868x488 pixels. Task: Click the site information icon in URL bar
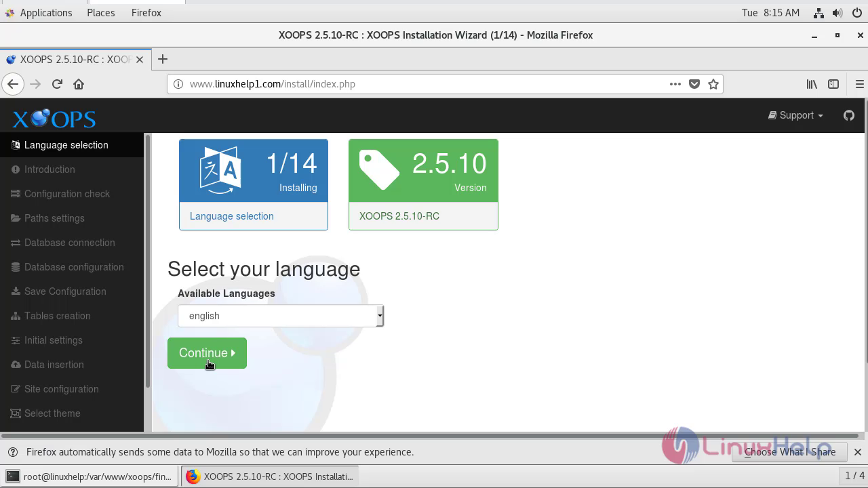[178, 84]
